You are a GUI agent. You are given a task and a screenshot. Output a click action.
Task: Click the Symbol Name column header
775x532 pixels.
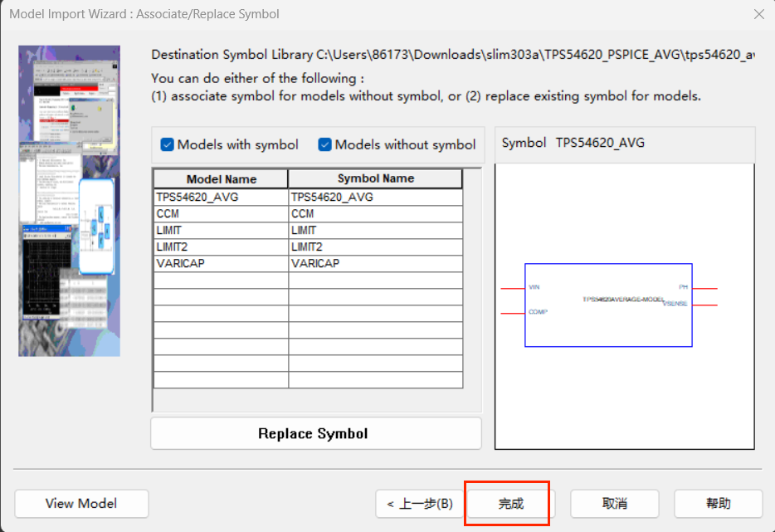(x=376, y=179)
